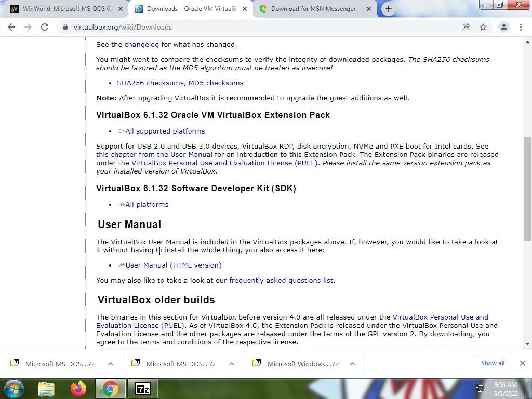Expand options for Microsoft Windows 7z download
Screen dimensions: 532x399
(353, 364)
